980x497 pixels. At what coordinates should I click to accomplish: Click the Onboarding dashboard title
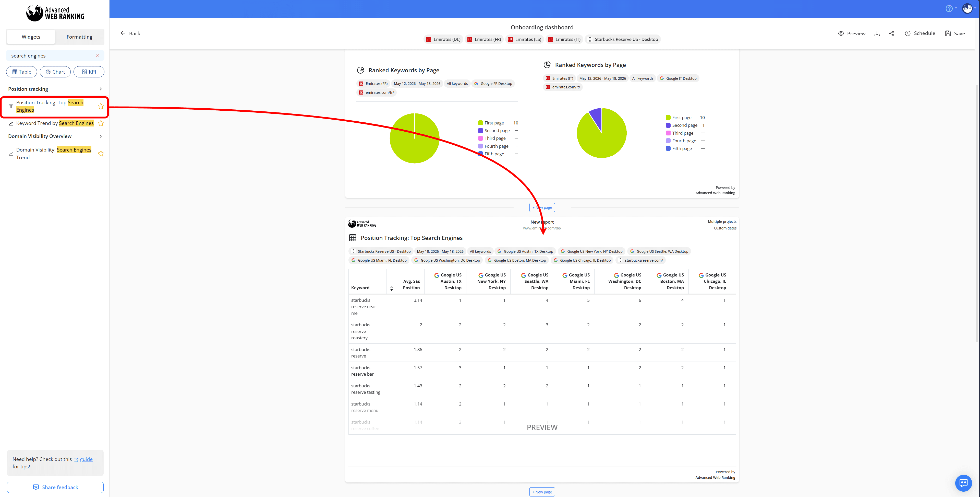tap(542, 27)
